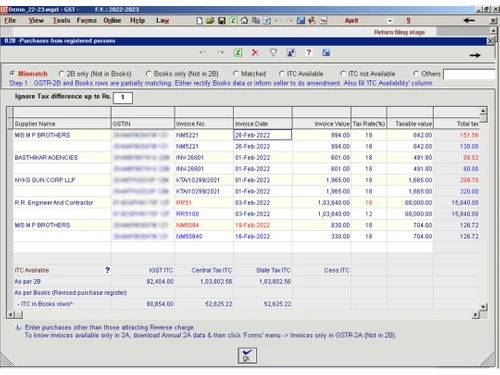Click the blue people icon in B2B toolbar

click(x=291, y=53)
